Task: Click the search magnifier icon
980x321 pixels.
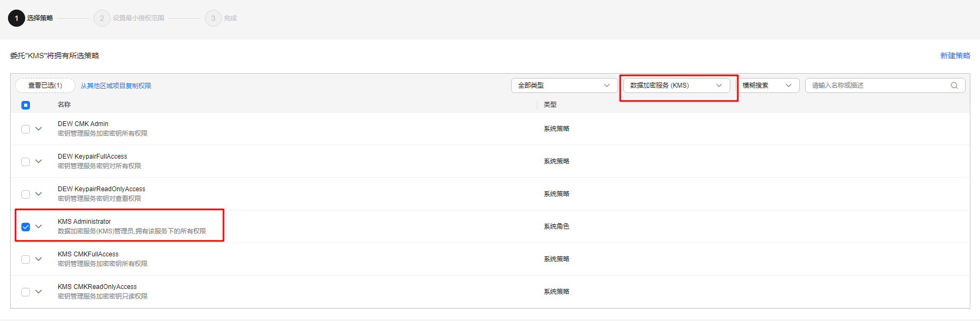Action: pyautogui.click(x=954, y=85)
